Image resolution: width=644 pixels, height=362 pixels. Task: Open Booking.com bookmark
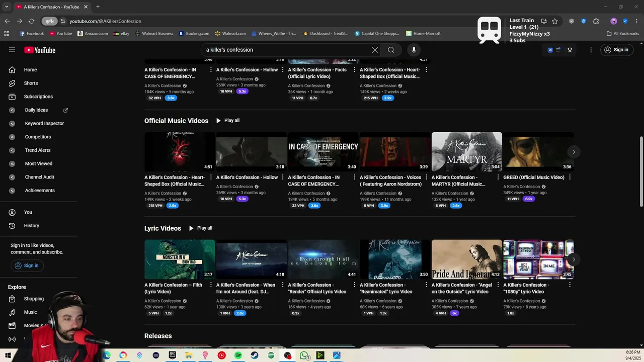194,34
